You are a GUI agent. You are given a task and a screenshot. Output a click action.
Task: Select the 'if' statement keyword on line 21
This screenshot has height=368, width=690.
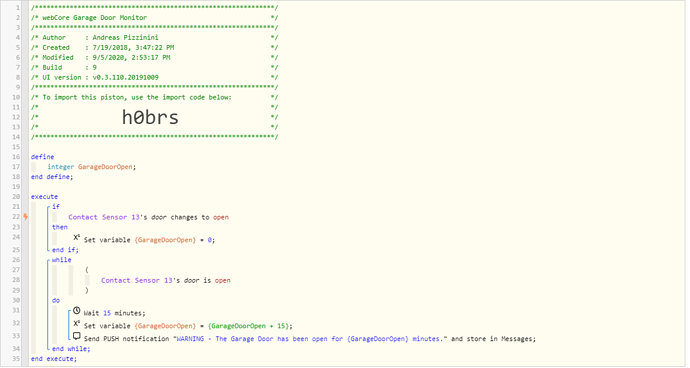(x=56, y=206)
